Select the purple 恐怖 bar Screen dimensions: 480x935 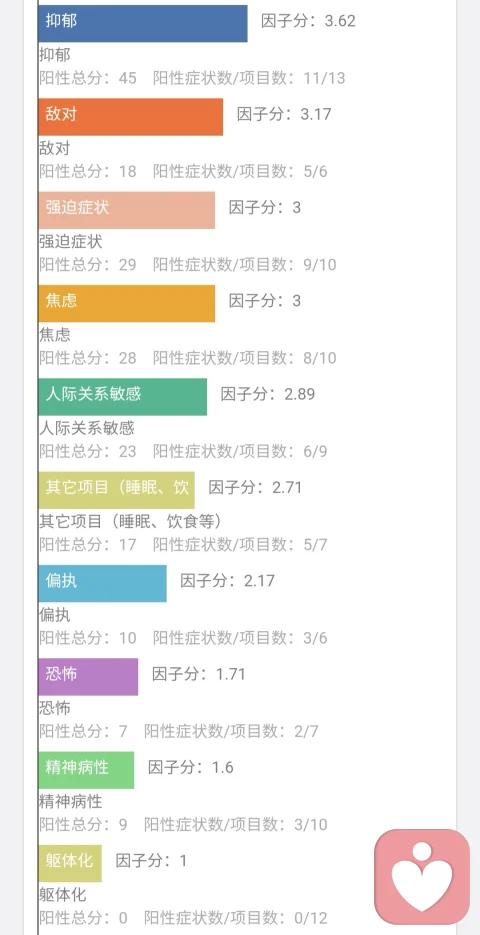tap(88, 677)
